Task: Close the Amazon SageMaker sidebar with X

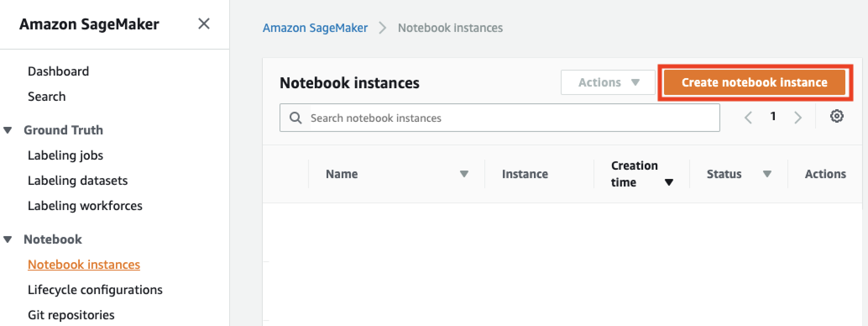Action: 204,24
